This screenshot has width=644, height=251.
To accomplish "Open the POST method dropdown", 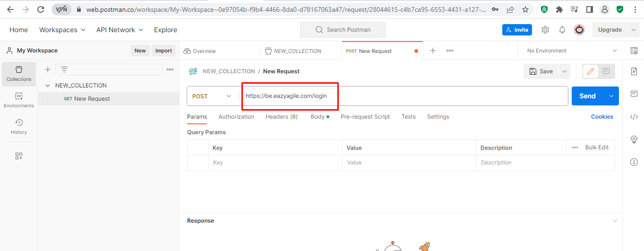I will pos(212,96).
